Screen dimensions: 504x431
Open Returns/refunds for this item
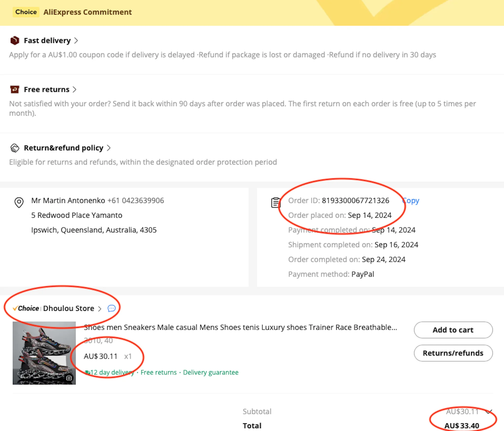point(453,353)
